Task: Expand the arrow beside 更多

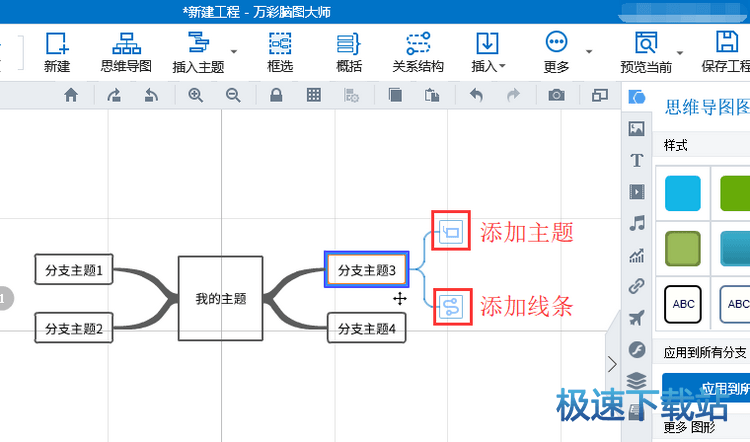Action: (x=589, y=51)
